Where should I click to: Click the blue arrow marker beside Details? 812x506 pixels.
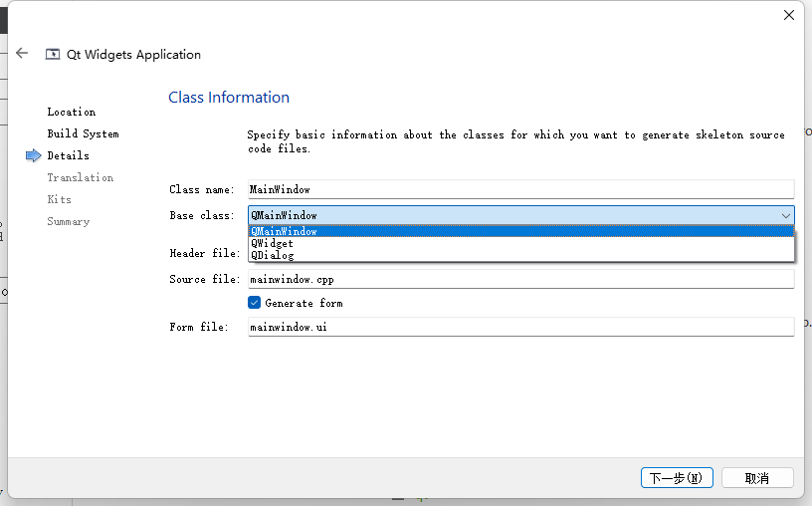click(x=33, y=155)
